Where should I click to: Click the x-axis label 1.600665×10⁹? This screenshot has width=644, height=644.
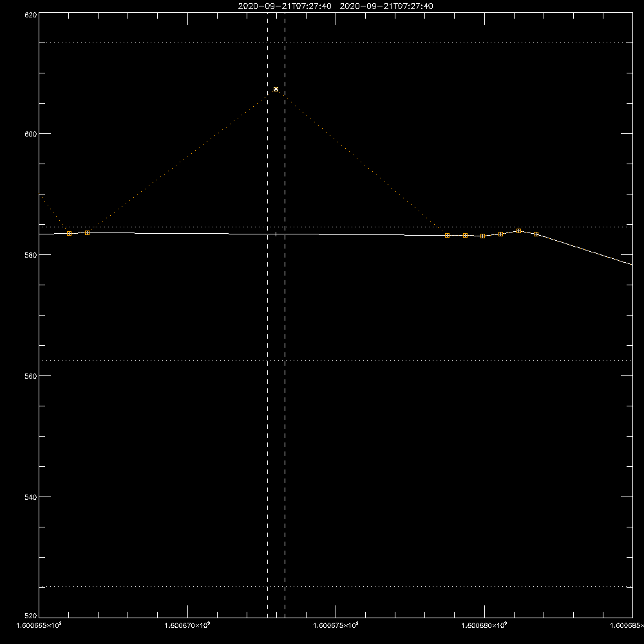(39, 625)
